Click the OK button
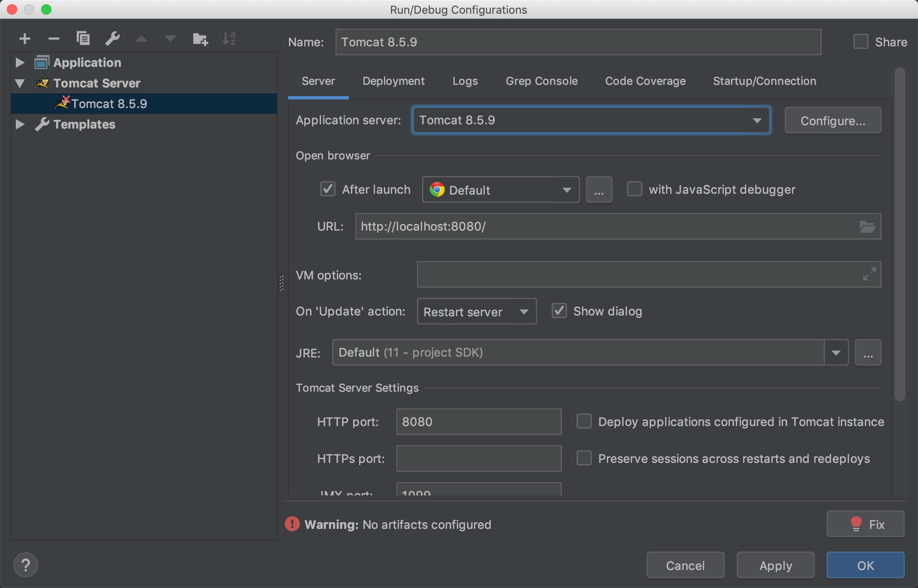This screenshot has height=588, width=918. [x=866, y=565]
